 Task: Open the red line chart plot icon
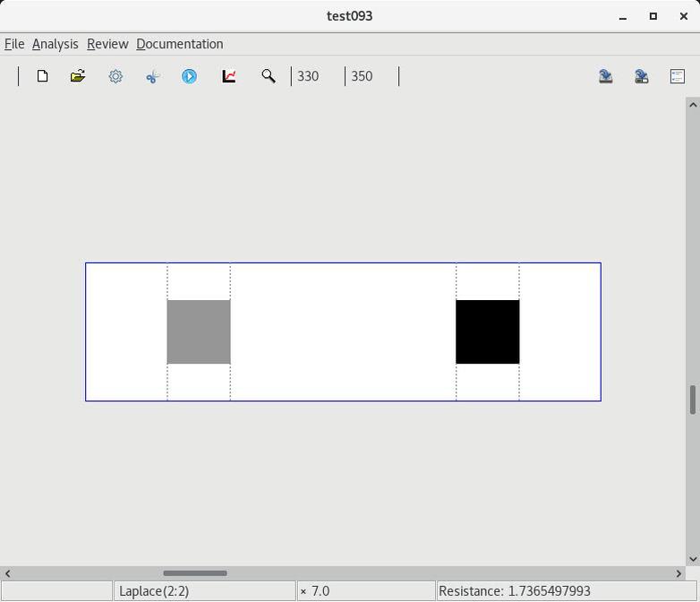point(229,76)
